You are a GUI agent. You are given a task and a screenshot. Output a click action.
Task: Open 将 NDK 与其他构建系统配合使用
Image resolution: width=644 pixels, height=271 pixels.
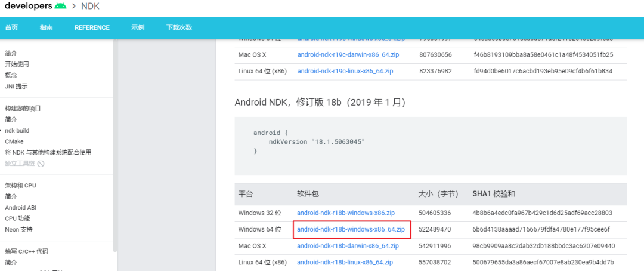tap(48, 153)
